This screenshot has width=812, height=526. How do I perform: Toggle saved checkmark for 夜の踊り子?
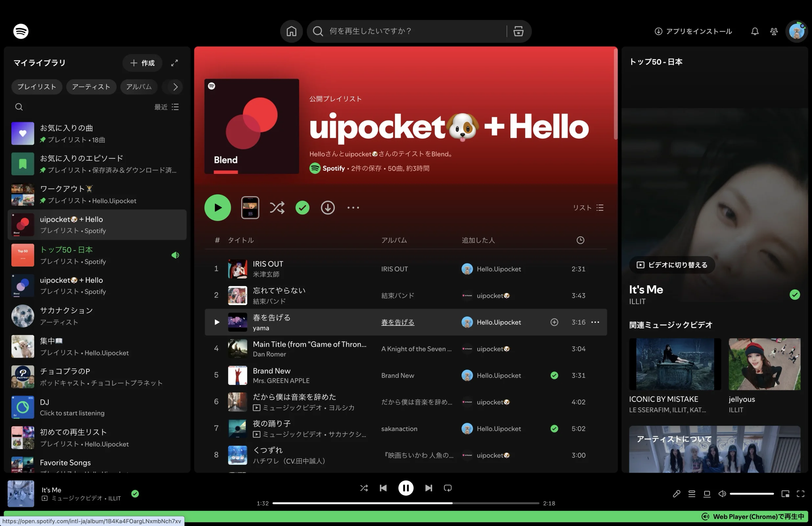(554, 429)
